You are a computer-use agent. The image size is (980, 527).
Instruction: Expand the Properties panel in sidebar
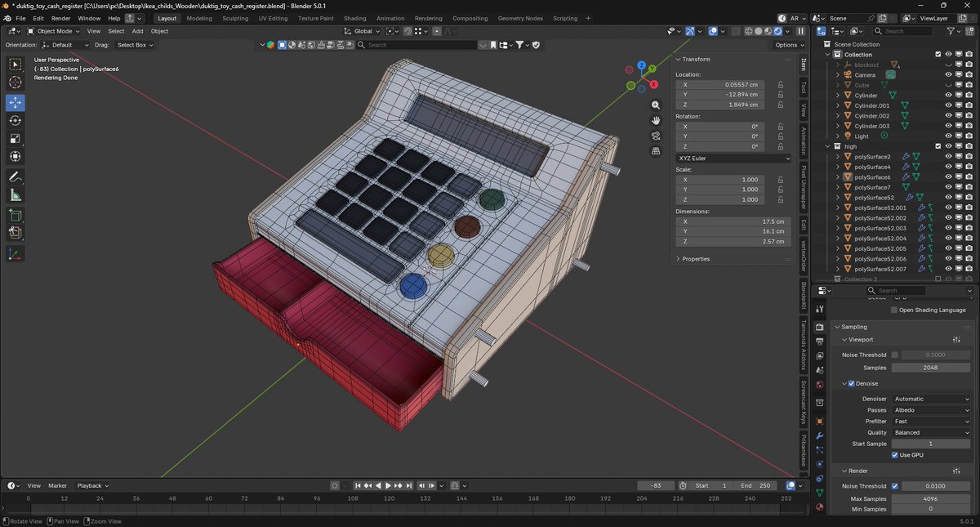point(696,259)
